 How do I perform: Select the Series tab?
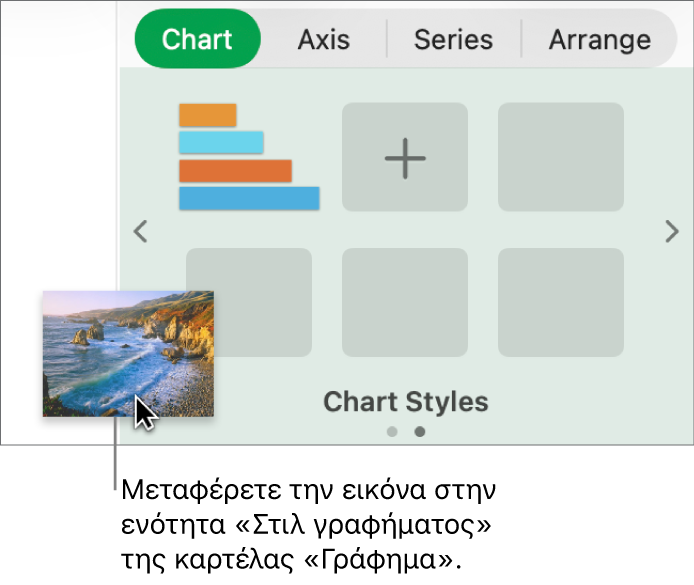[453, 40]
